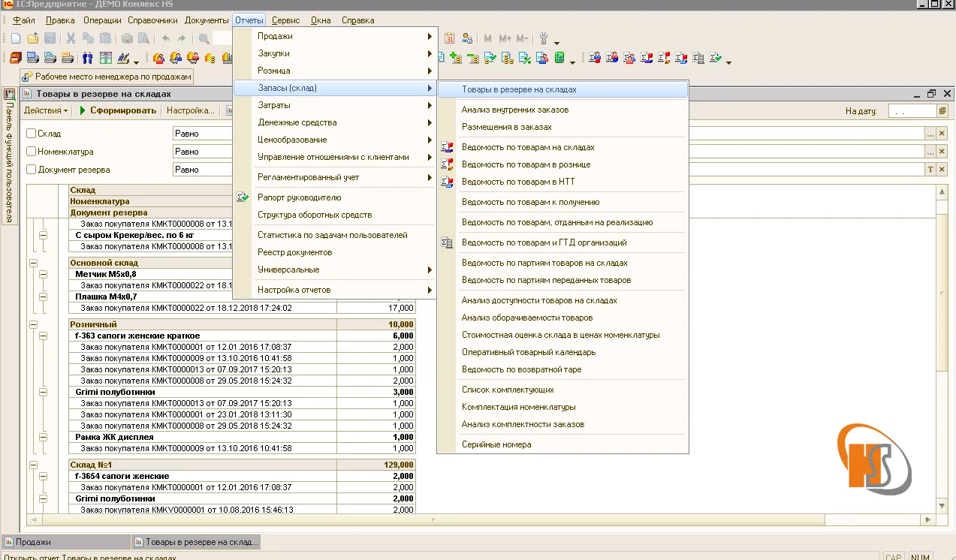Click the New document toolbar icon

coord(16,38)
